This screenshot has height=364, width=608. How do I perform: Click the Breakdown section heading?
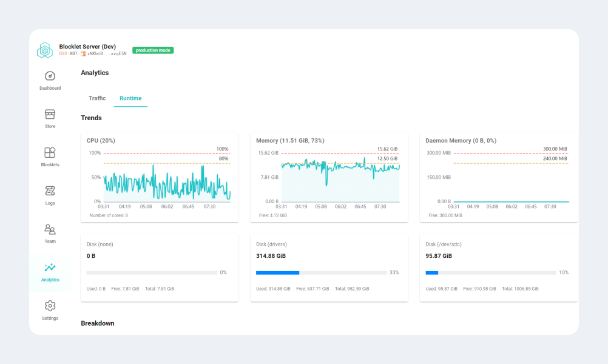[x=98, y=323]
